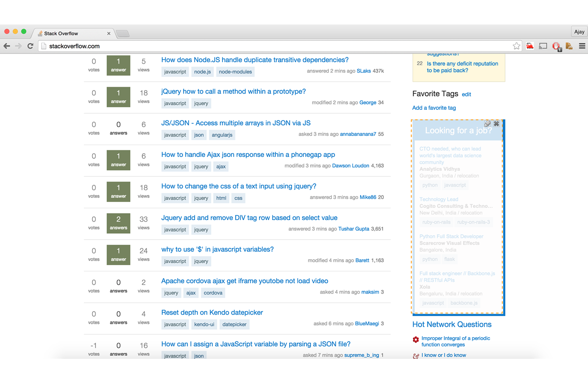Click 'asked 6 mins ago' on Kendo question
588x392 pixels.
pyautogui.click(x=333, y=324)
